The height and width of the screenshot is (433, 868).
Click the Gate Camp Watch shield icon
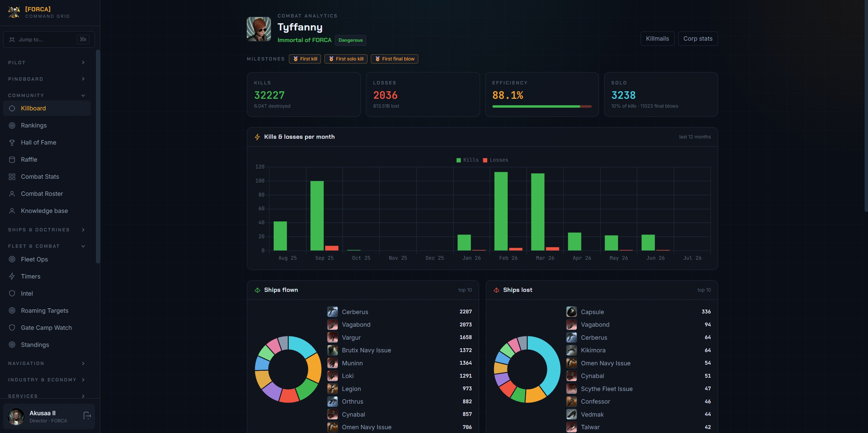tap(12, 328)
